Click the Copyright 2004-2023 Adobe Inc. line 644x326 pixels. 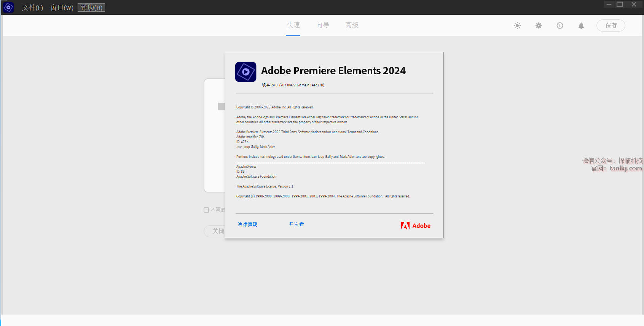coord(275,107)
